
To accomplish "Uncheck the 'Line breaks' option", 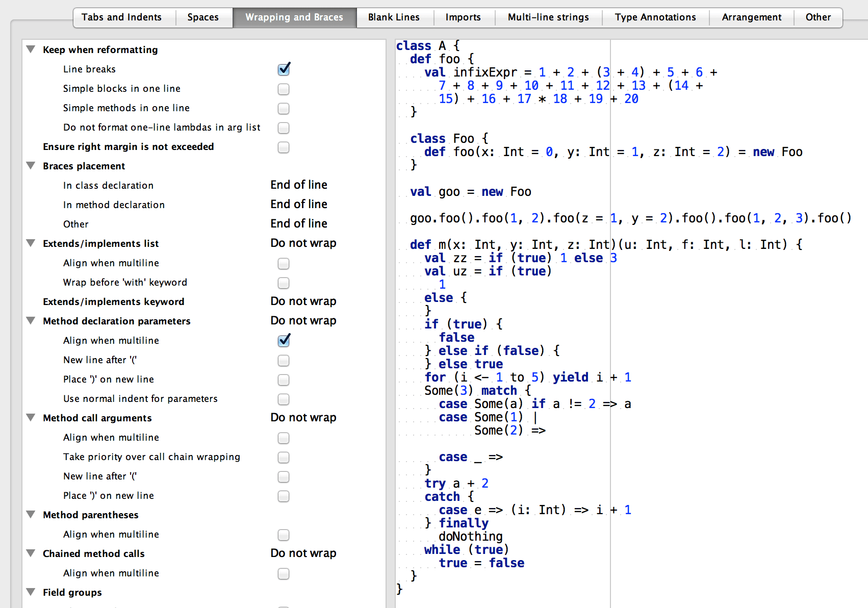I will 284,69.
